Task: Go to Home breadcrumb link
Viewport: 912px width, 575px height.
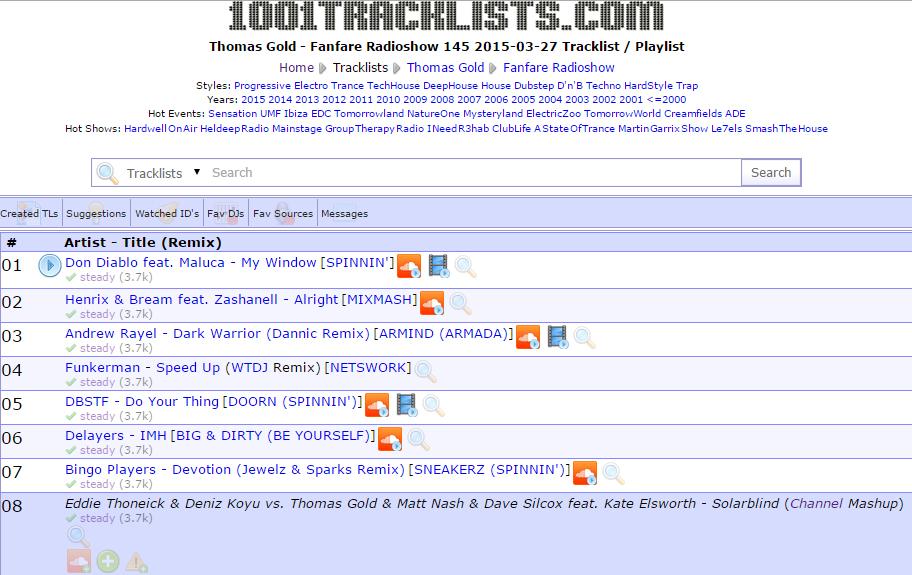Action: (296, 67)
